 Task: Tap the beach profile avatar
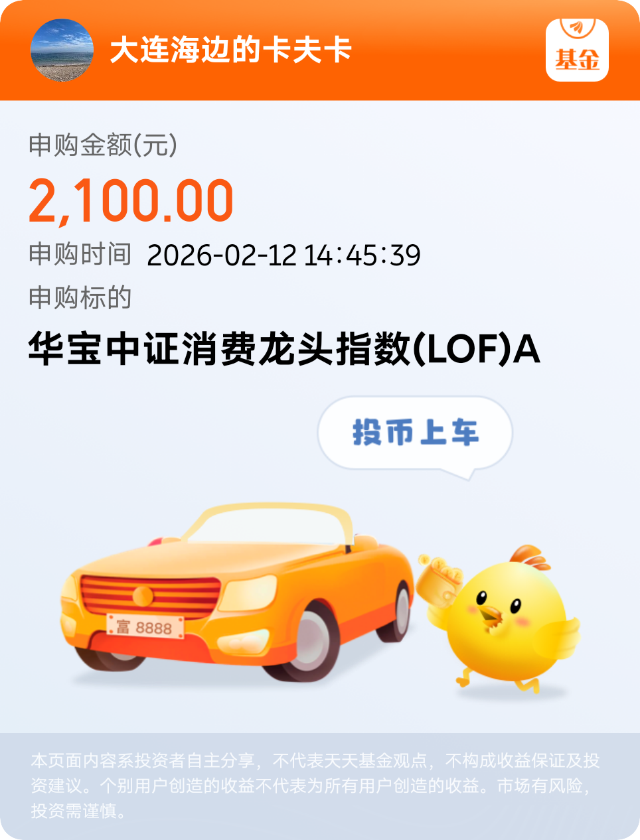pos(62,50)
